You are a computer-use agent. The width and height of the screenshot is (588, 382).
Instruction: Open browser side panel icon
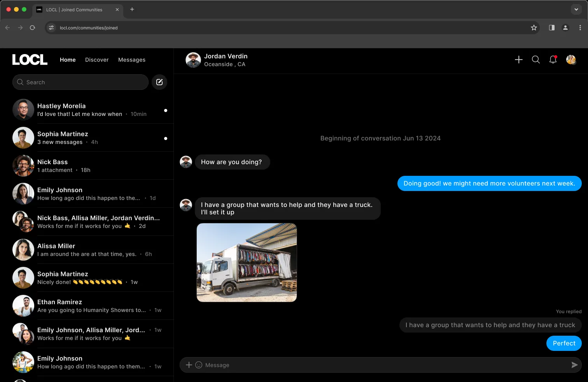552,28
